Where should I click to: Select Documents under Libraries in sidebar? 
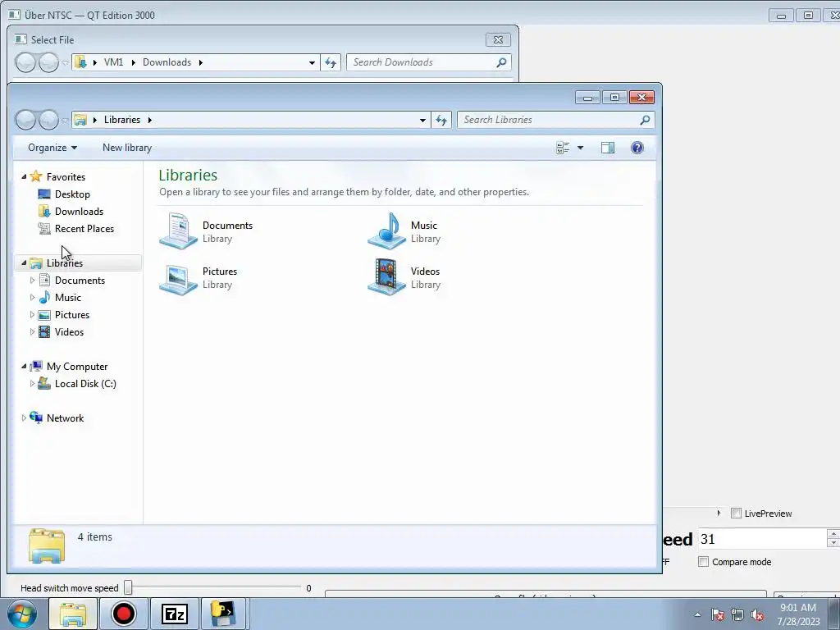(x=80, y=281)
